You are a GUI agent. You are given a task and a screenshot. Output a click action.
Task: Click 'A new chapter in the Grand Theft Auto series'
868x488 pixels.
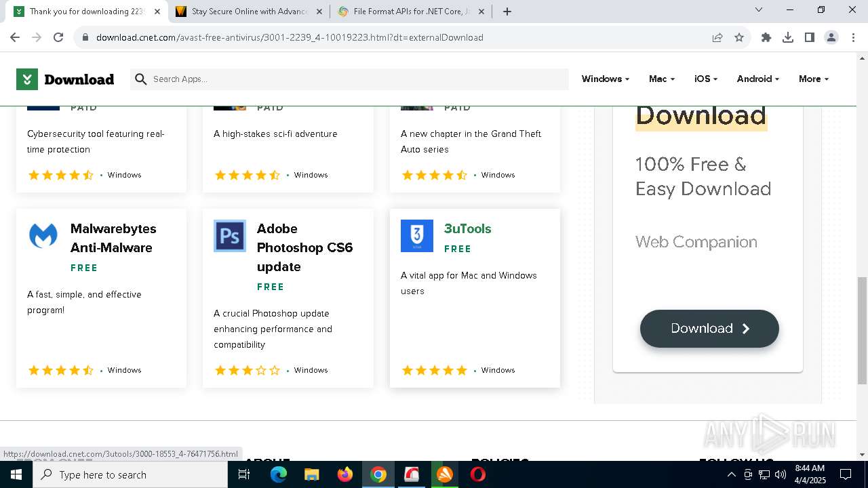point(471,142)
